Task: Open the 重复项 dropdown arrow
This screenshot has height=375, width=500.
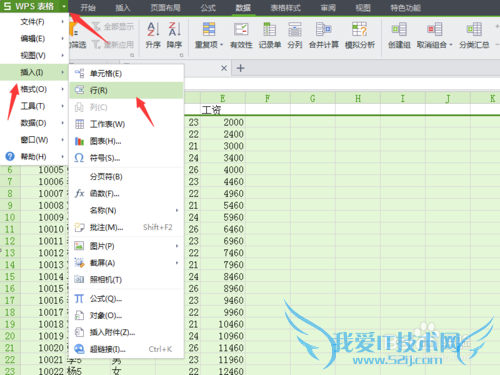Action: [222, 45]
